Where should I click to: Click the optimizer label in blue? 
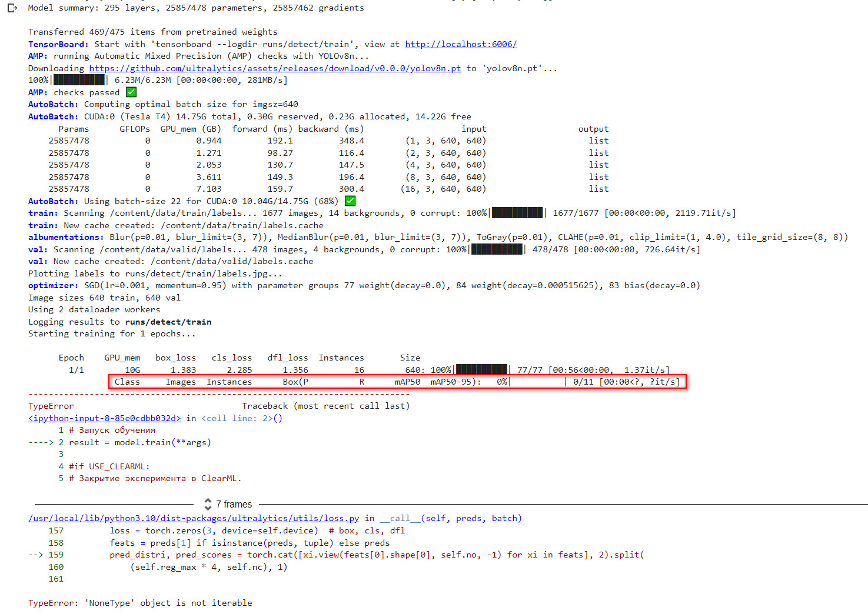(x=52, y=285)
